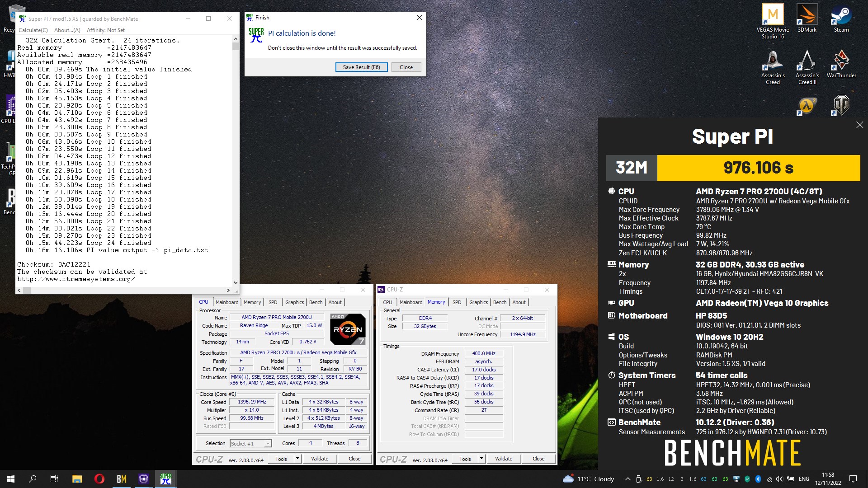Click the Safely Remove Hardware tray icon
This screenshot has height=488, width=868.
[x=639, y=479]
